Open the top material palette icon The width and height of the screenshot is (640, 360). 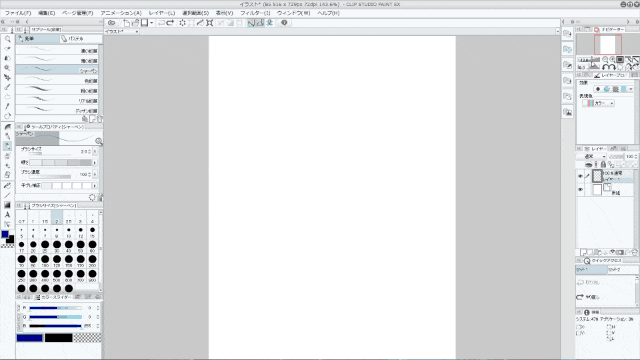[x=567, y=34]
